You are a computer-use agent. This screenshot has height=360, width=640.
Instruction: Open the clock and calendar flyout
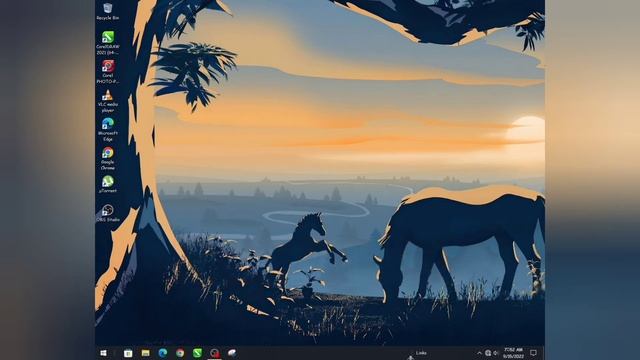(x=513, y=353)
